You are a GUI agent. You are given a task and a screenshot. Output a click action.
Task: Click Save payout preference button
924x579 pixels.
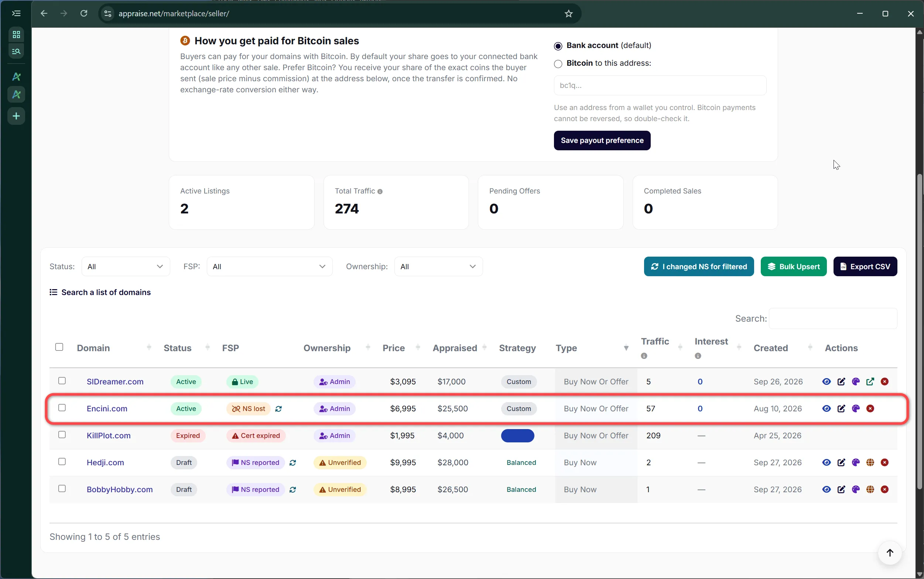click(x=602, y=141)
